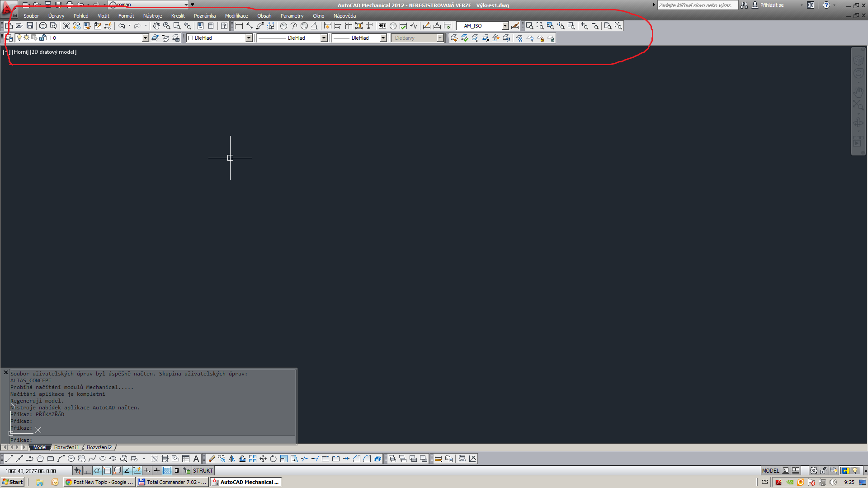Open the DleHlad lineweight dropdown
The width and height of the screenshot is (868, 488).
pos(383,38)
